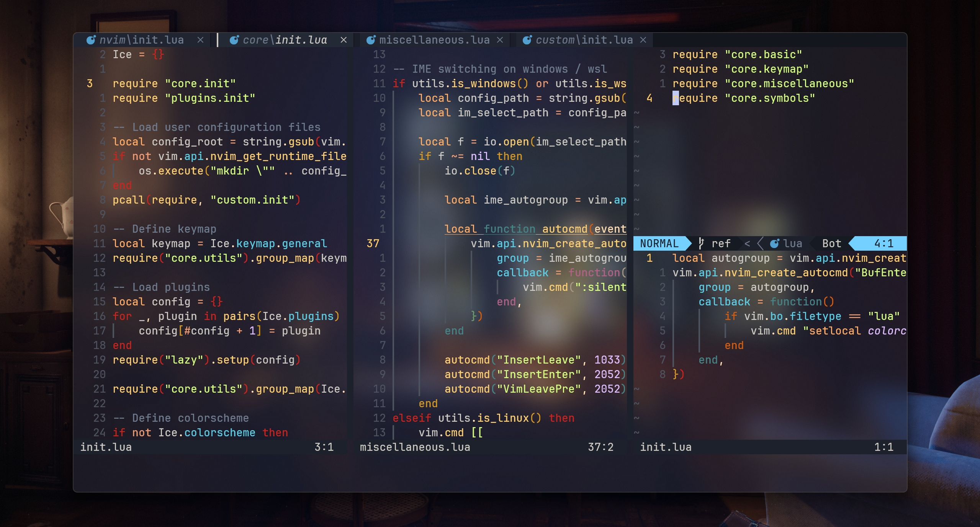Click the Bot scroll position indicator

point(831,243)
